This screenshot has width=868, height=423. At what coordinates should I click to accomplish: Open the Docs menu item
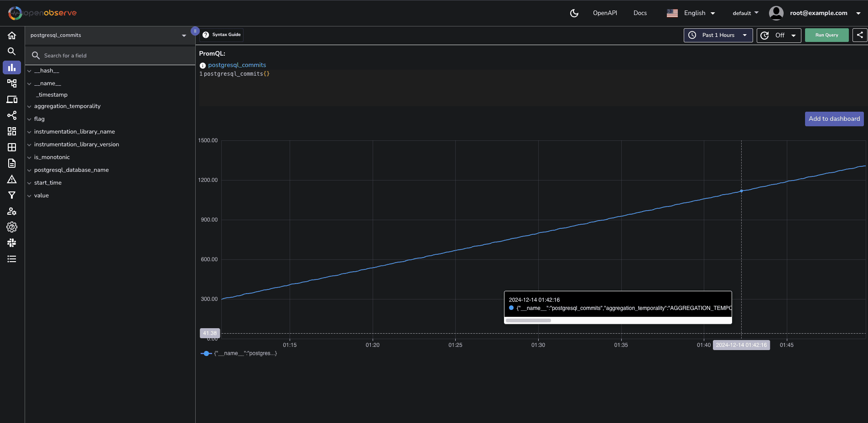[640, 13]
